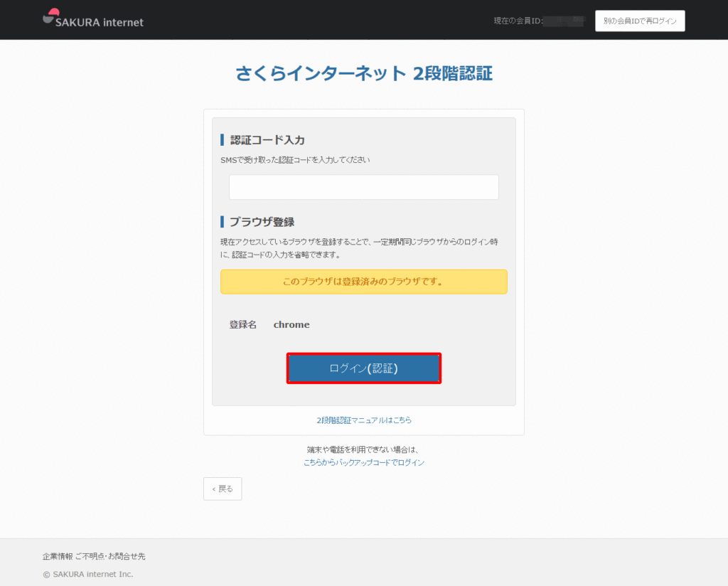Open the 2段階認証マニュアルはこちら link

click(x=363, y=420)
